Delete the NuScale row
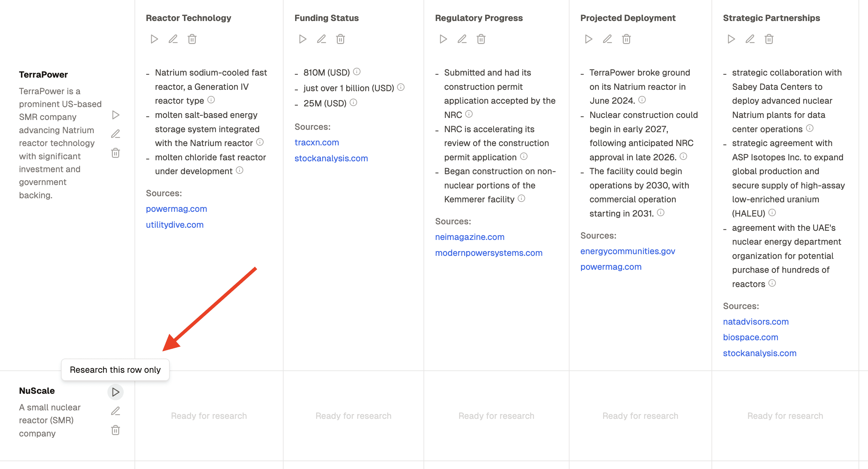The width and height of the screenshot is (868, 469). [116, 430]
